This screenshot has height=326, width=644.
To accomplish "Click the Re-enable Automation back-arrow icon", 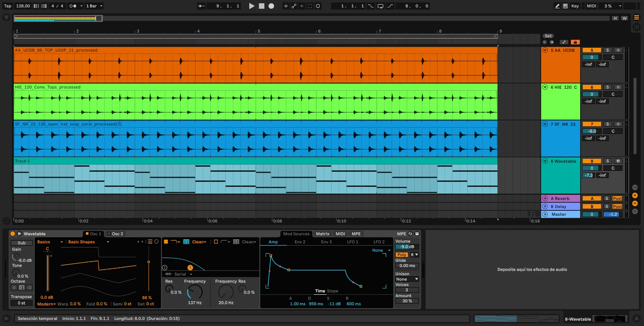I will [x=302, y=6].
